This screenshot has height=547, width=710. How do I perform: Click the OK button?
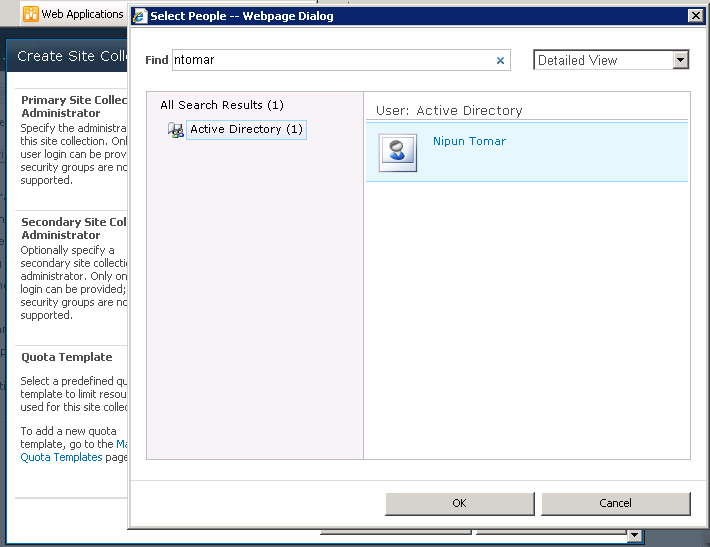pyautogui.click(x=460, y=503)
